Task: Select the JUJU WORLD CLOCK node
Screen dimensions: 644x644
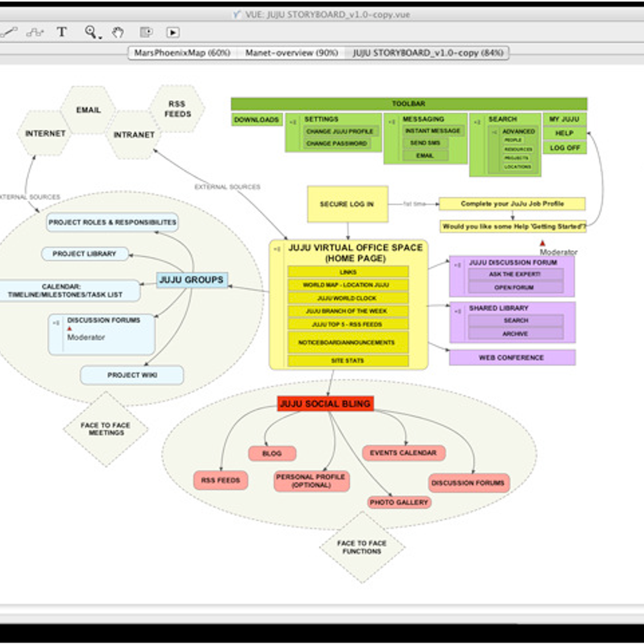Action: [348, 298]
